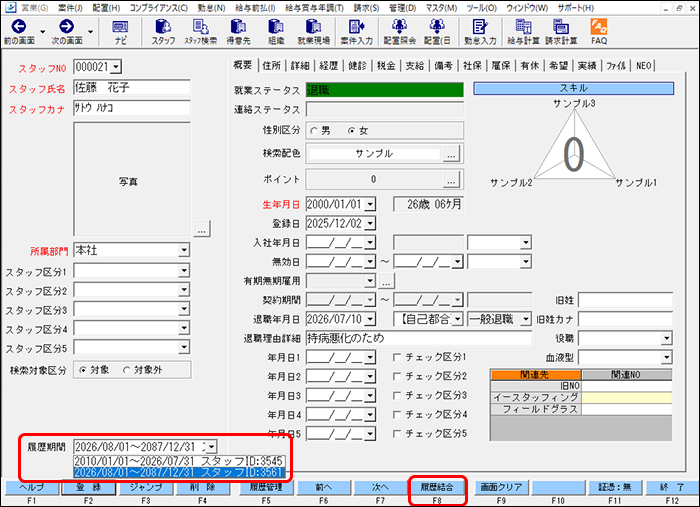
Task: Click the ellipsis button next to ポイント
Action: 451,179
